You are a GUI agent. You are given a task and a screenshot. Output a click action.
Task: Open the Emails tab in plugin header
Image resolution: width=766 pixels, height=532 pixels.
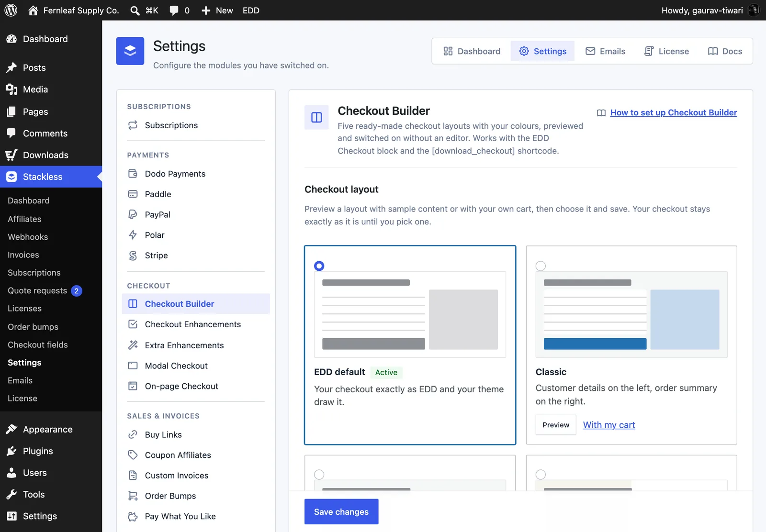coord(606,51)
